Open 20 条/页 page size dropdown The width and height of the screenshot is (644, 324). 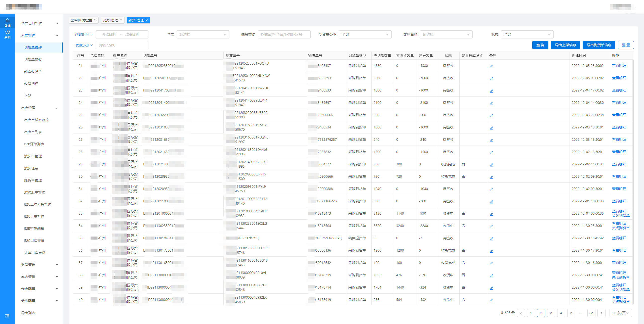621,313
